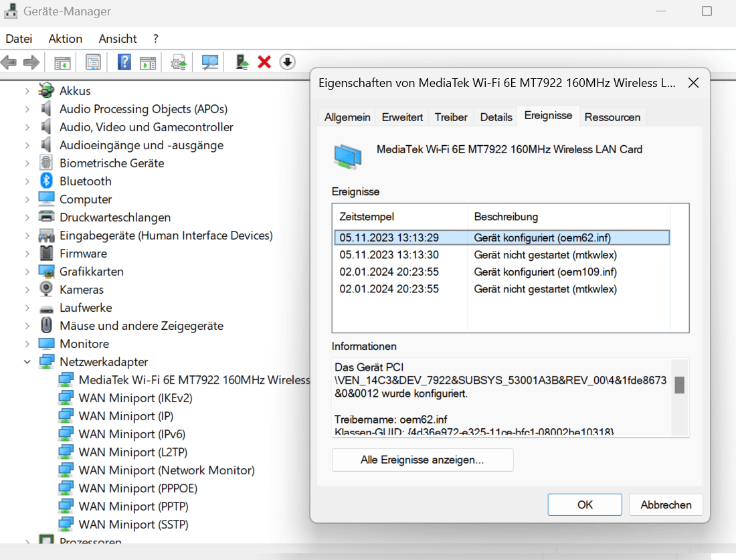Image resolution: width=736 pixels, height=560 pixels.
Task: Select WAN Miniport (Network Monitor)
Action: pyautogui.click(x=167, y=470)
